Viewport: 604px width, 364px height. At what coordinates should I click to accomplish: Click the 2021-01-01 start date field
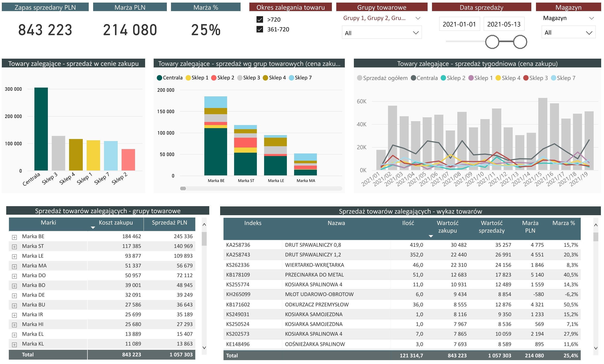click(x=459, y=24)
